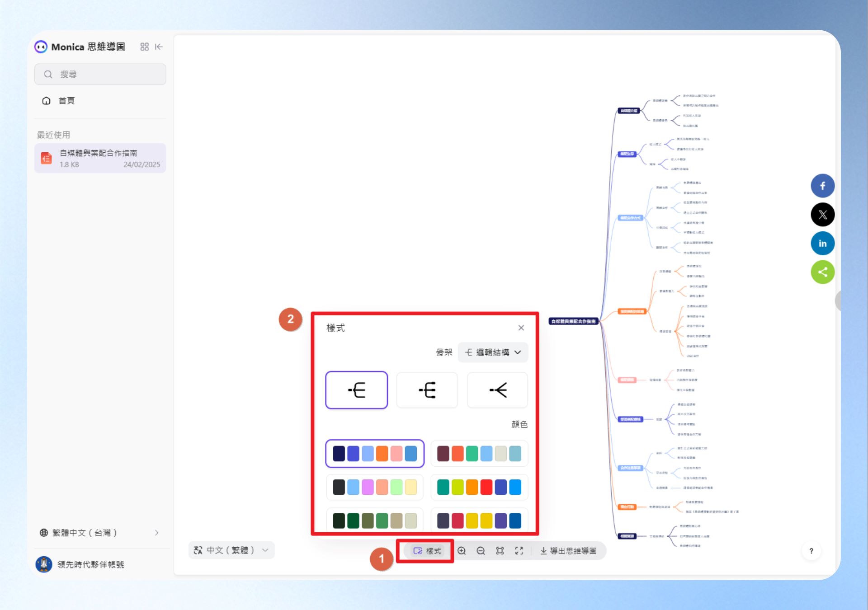Open the 邏輯結構 skeleton dropdown
Viewport: 868px width, 610px height.
(x=493, y=352)
